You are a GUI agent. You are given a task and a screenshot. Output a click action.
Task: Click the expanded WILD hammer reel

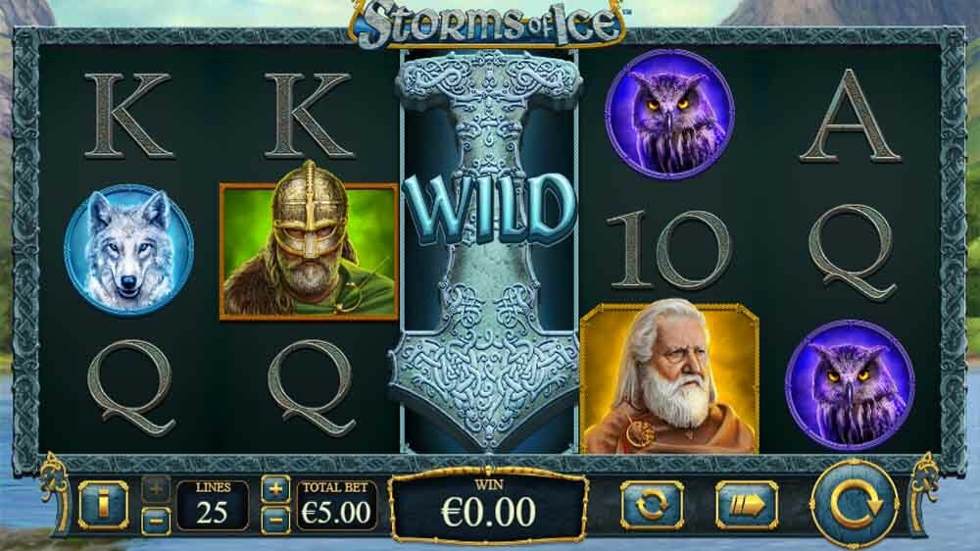pyautogui.click(x=489, y=251)
